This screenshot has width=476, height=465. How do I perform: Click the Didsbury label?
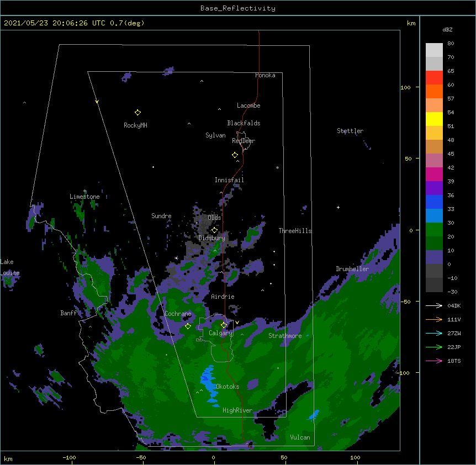(x=212, y=238)
